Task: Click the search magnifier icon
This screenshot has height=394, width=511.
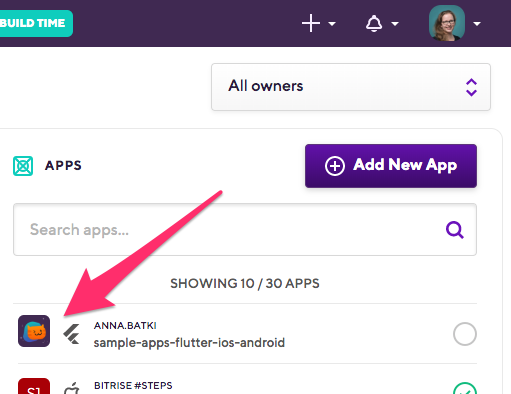Action: point(455,230)
